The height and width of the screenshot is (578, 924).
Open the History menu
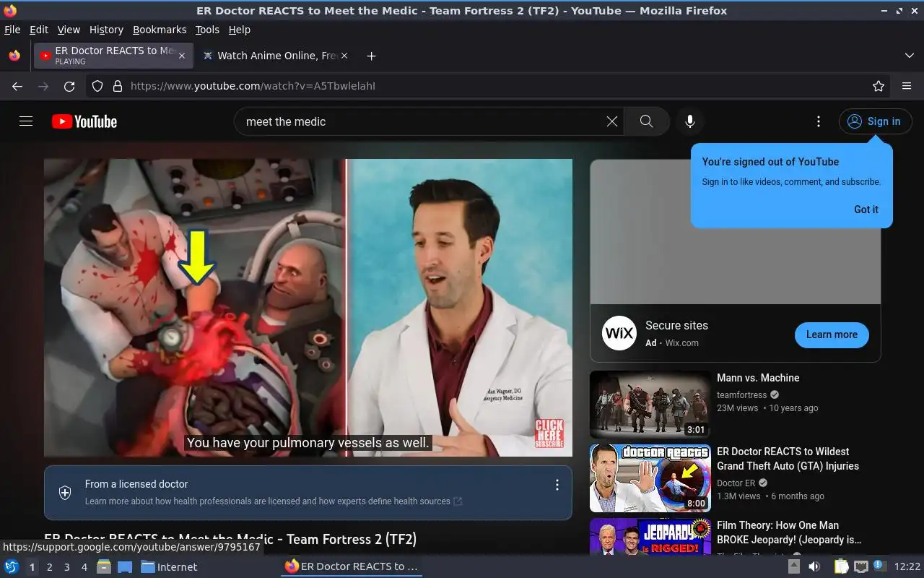(x=106, y=30)
